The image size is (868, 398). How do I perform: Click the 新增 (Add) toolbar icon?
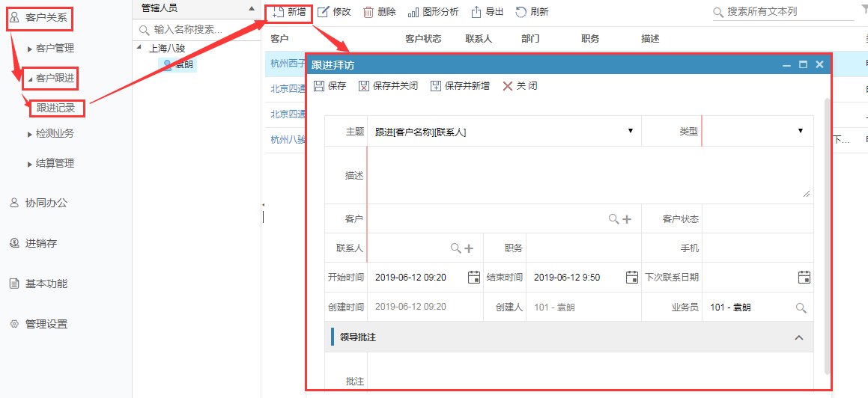pyautogui.click(x=278, y=12)
